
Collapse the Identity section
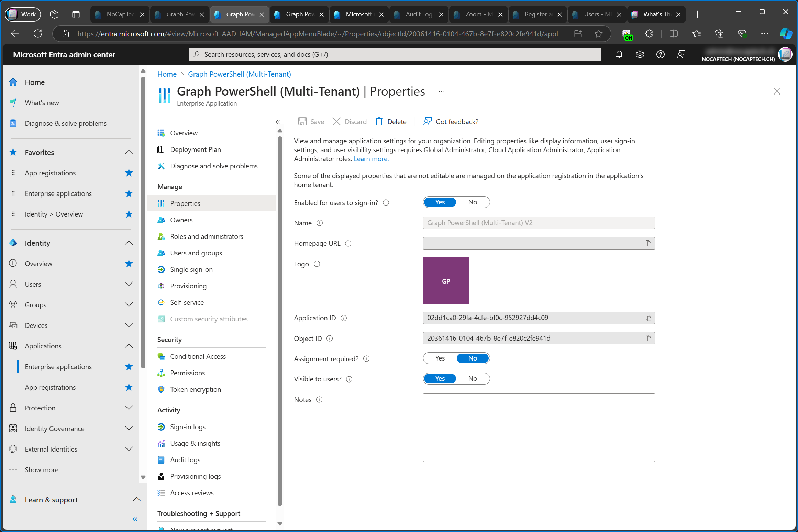(x=129, y=243)
